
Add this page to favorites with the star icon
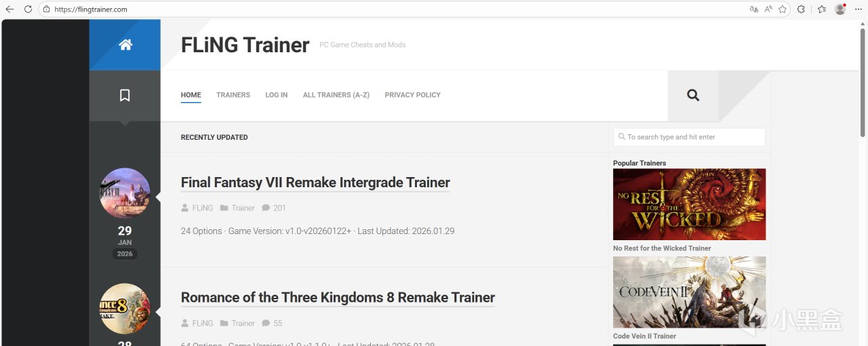(x=783, y=9)
